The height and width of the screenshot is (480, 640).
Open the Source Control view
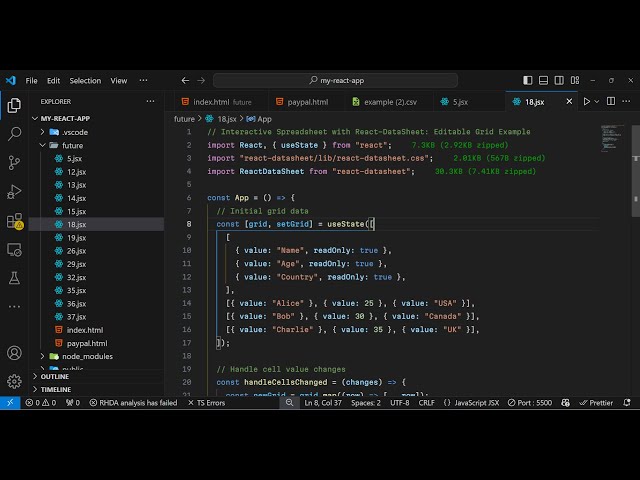[x=14, y=162]
